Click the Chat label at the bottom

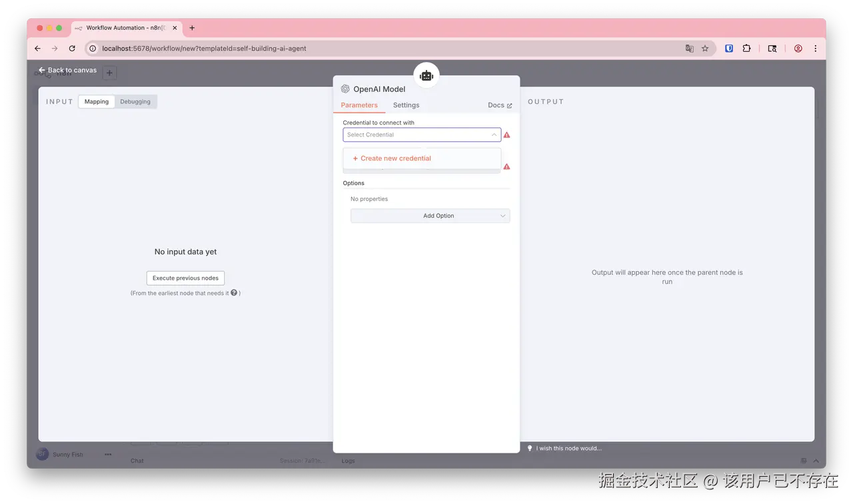[x=137, y=461]
